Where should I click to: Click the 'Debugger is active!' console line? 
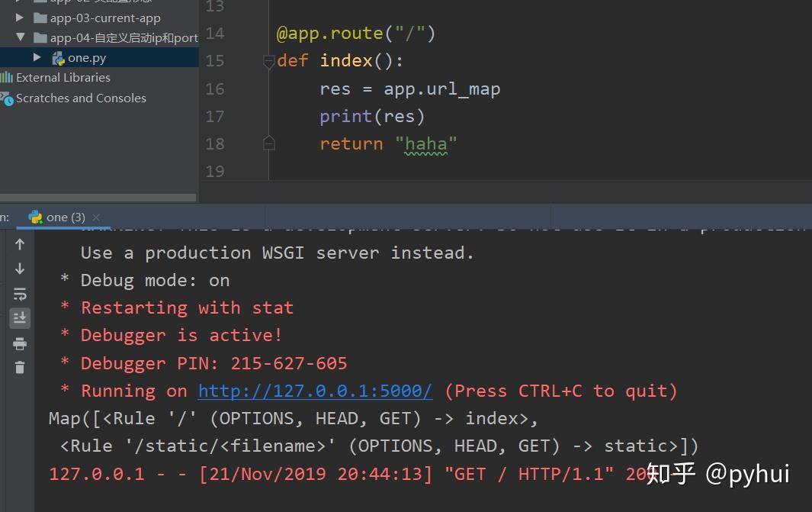181,335
